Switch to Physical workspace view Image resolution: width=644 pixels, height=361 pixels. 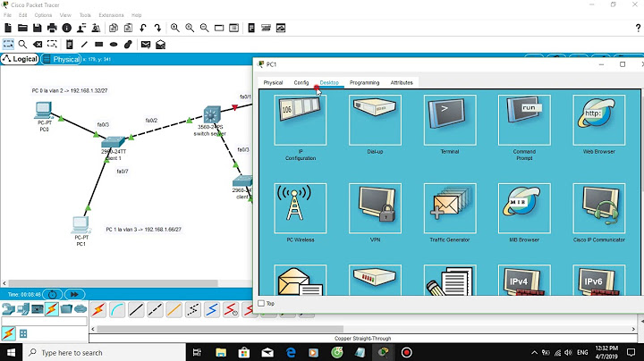click(62, 59)
